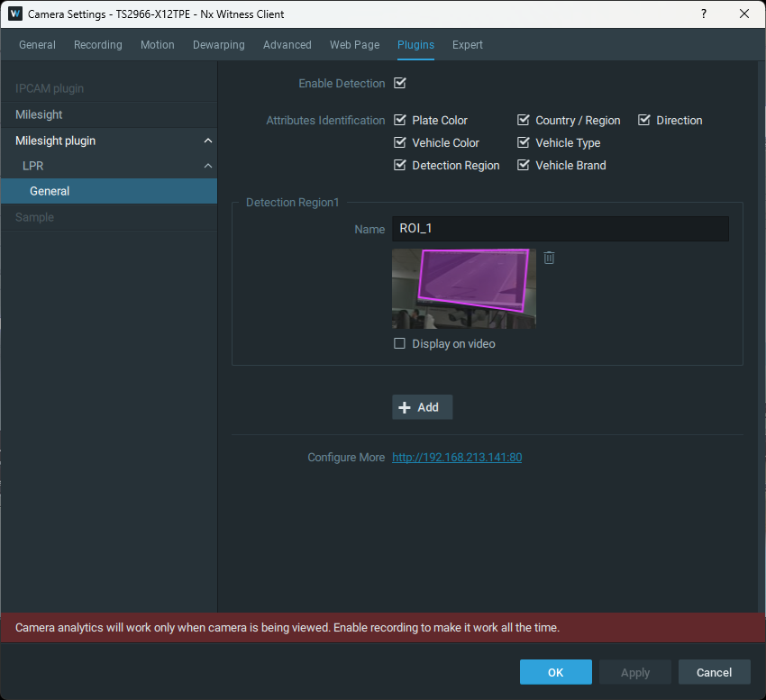This screenshot has width=766, height=700.
Task: Select the Sample plugin entry
Action: [109, 217]
